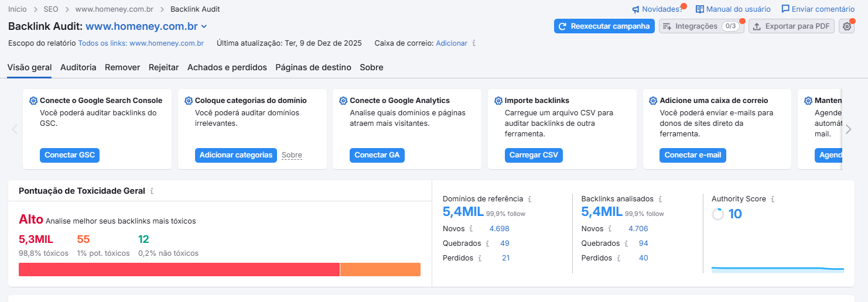Go to Início in the breadcrumb
Screen dimensions: 868x302
coord(18,9)
